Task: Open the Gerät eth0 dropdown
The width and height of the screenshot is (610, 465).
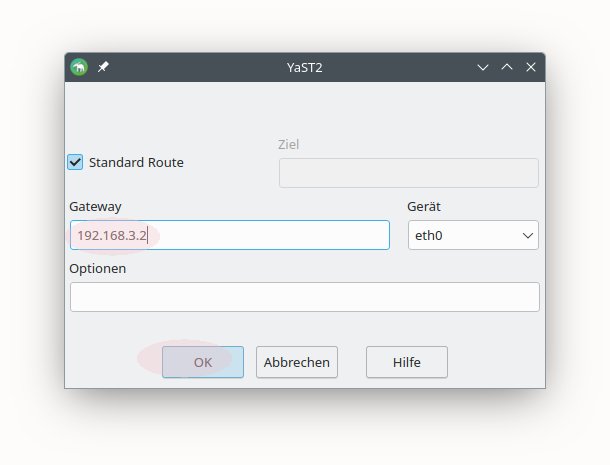Action: [473, 235]
